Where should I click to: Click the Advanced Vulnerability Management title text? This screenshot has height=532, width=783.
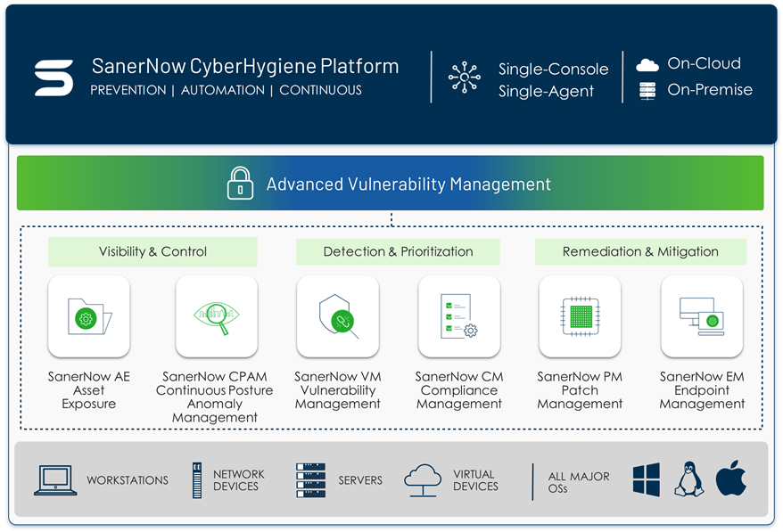click(408, 184)
